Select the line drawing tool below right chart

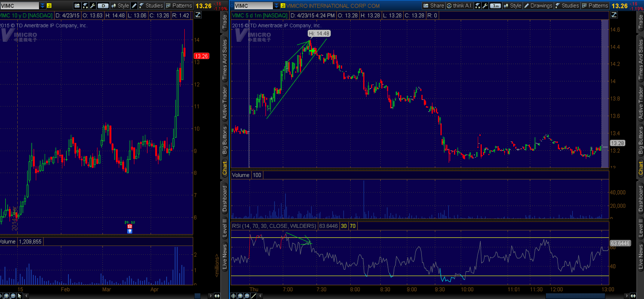(254, 296)
